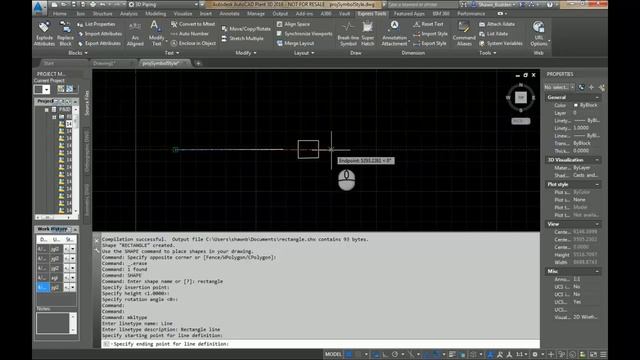Open the annotation scale 1:1 dropdown
640x360 pixels.
coord(521,354)
